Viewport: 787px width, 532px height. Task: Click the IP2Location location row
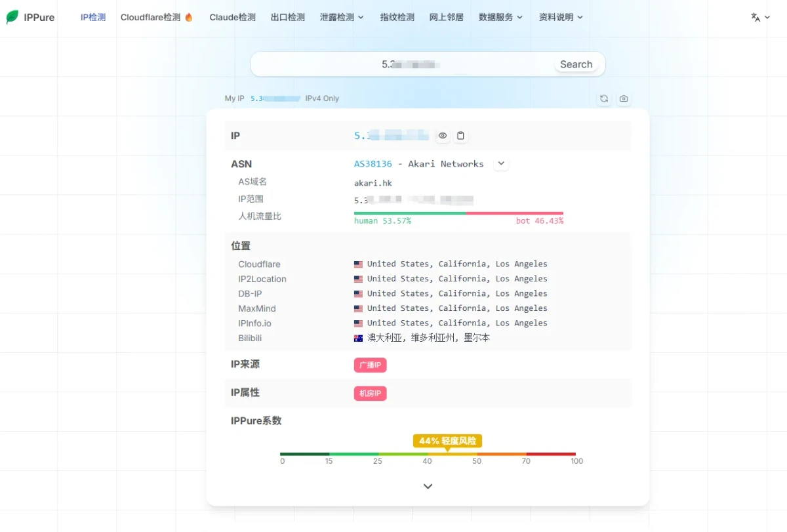tap(428, 279)
